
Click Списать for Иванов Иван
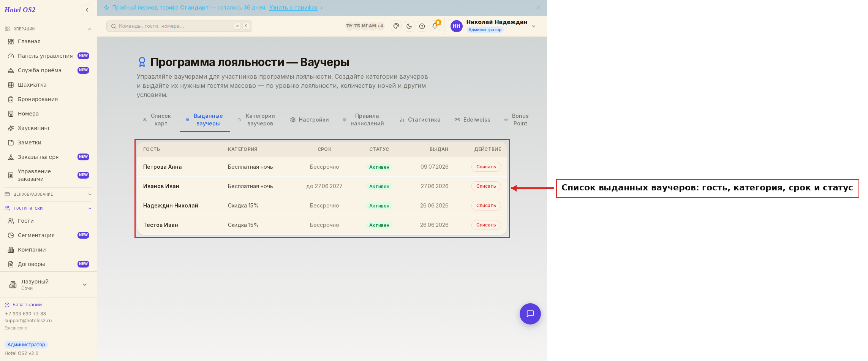[486, 186]
